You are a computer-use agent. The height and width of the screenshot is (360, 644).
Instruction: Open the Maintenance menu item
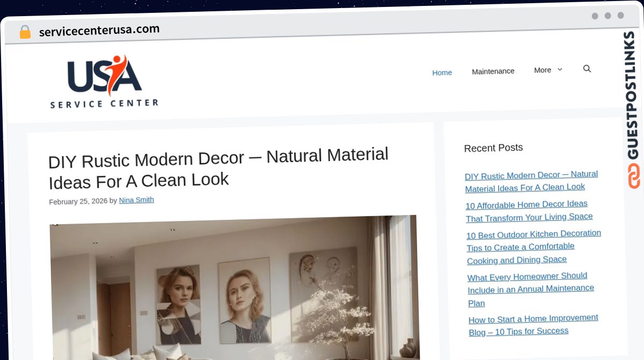[x=493, y=71]
